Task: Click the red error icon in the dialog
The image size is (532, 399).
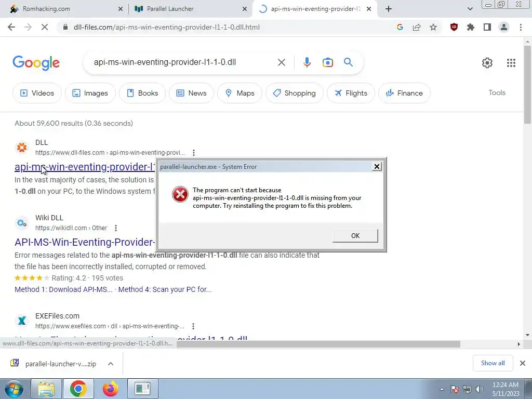Action: [x=180, y=194]
